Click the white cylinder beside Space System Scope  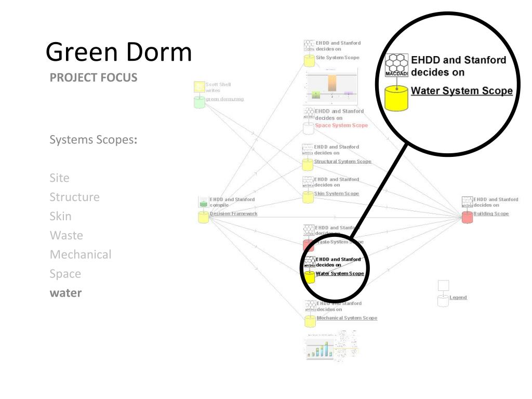pos(309,129)
